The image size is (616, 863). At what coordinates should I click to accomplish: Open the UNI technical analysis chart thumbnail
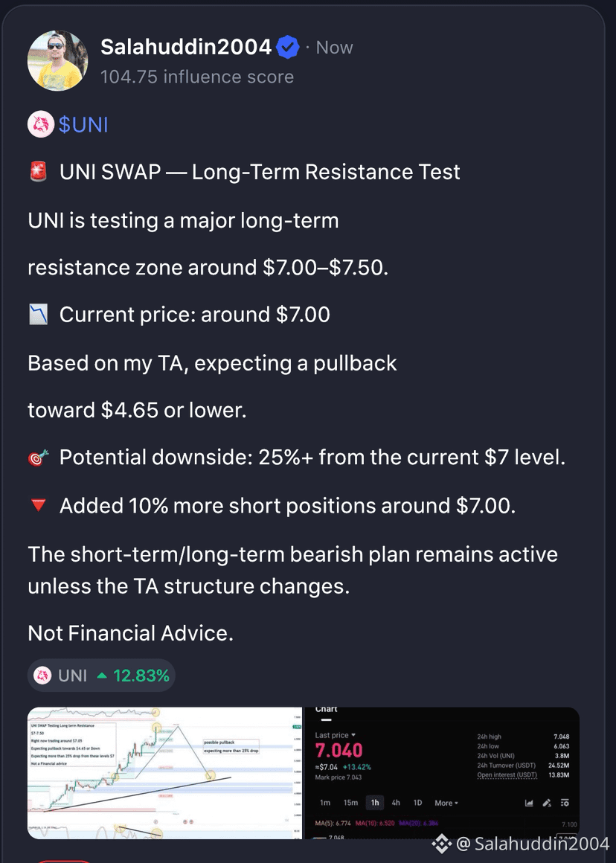pos(164,773)
